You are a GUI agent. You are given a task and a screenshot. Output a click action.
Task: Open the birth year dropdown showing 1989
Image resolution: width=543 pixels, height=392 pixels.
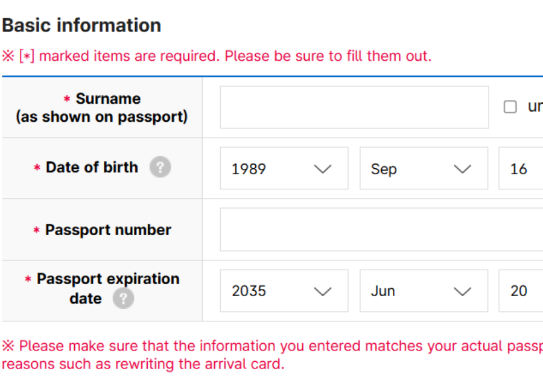(x=284, y=169)
